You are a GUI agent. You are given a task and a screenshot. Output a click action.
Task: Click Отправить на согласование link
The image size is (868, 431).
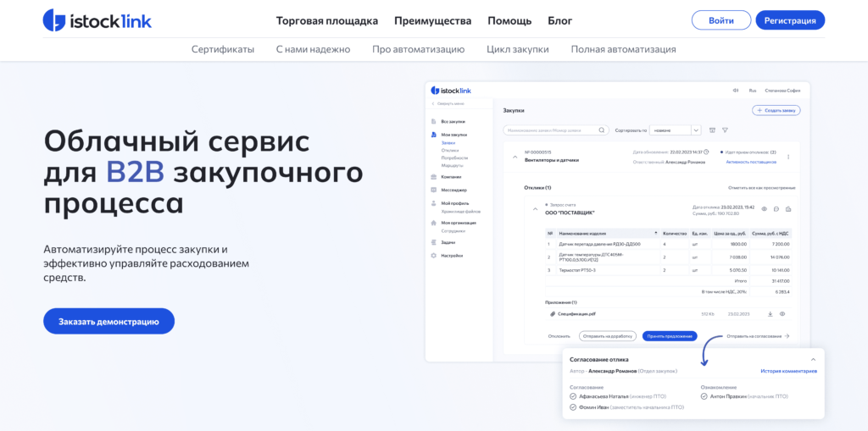(757, 336)
